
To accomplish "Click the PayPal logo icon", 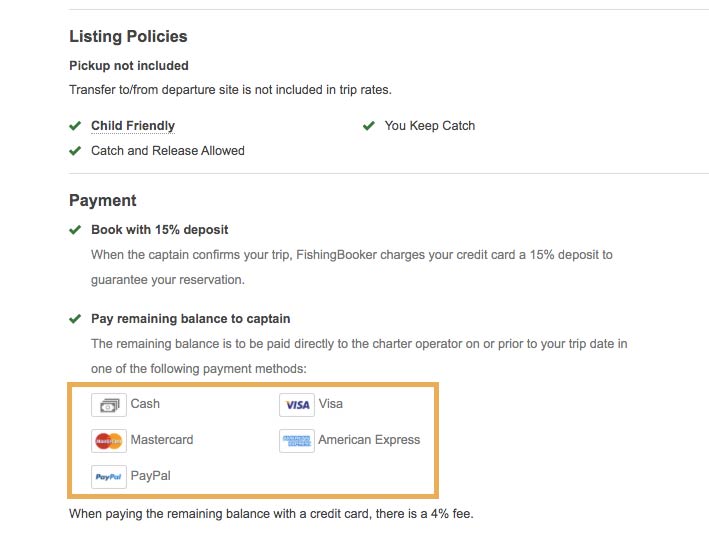I will click(109, 477).
